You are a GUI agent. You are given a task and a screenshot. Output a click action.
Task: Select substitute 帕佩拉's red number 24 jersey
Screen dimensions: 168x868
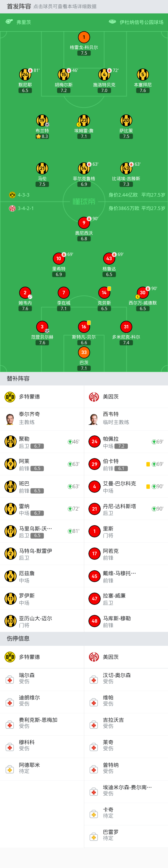(94, 441)
